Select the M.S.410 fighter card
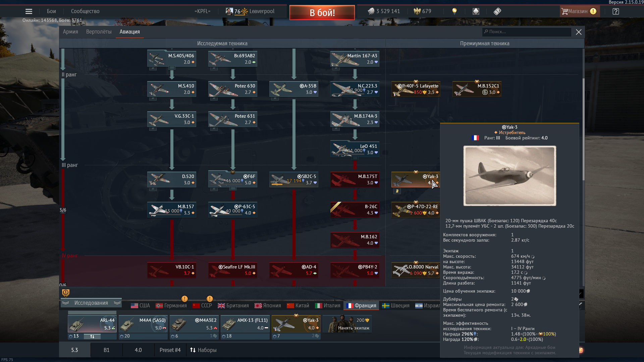The image size is (644, 362). click(x=172, y=89)
